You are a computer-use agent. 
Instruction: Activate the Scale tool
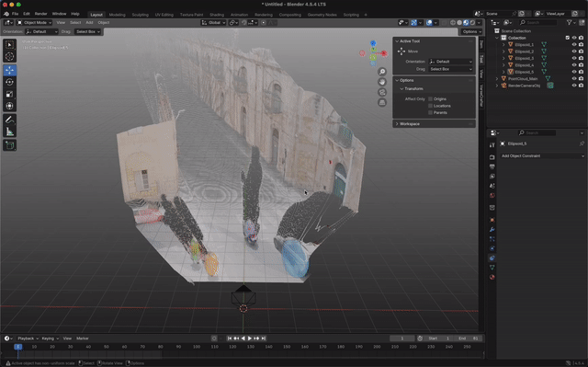(x=9, y=94)
